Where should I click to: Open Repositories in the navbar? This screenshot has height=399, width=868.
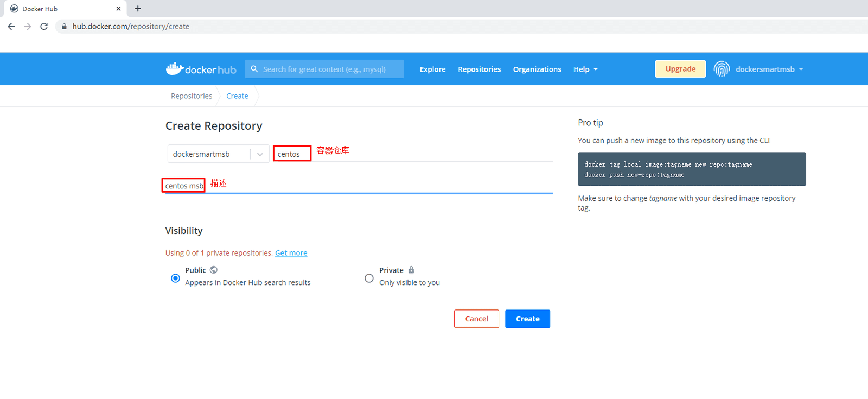pyautogui.click(x=479, y=69)
